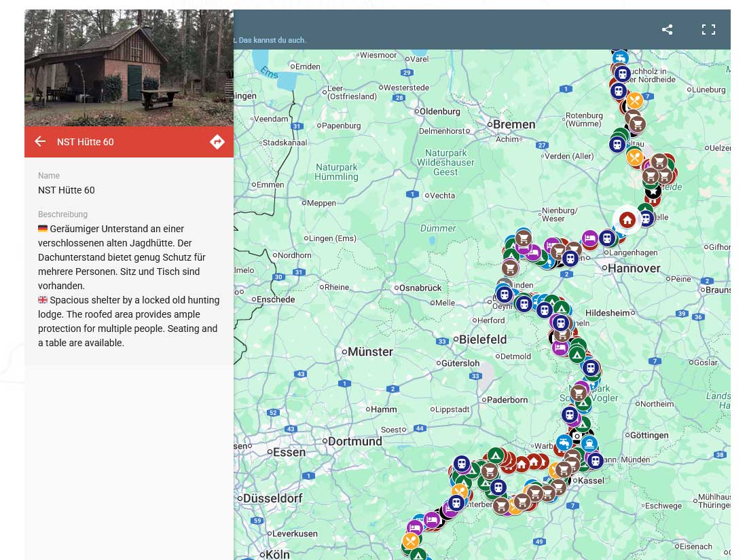Click the purple bed marker west of Langenhagen
The image size is (747, 560).
coord(589,238)
